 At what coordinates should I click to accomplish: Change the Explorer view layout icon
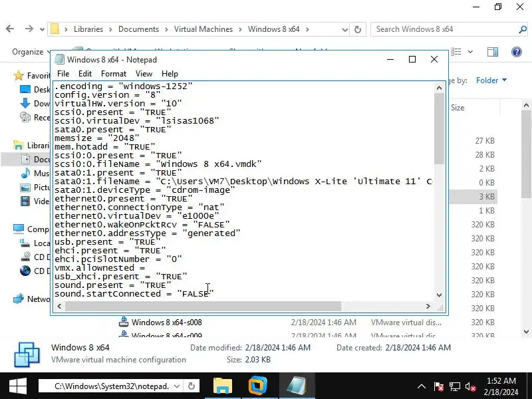(456, 52)
